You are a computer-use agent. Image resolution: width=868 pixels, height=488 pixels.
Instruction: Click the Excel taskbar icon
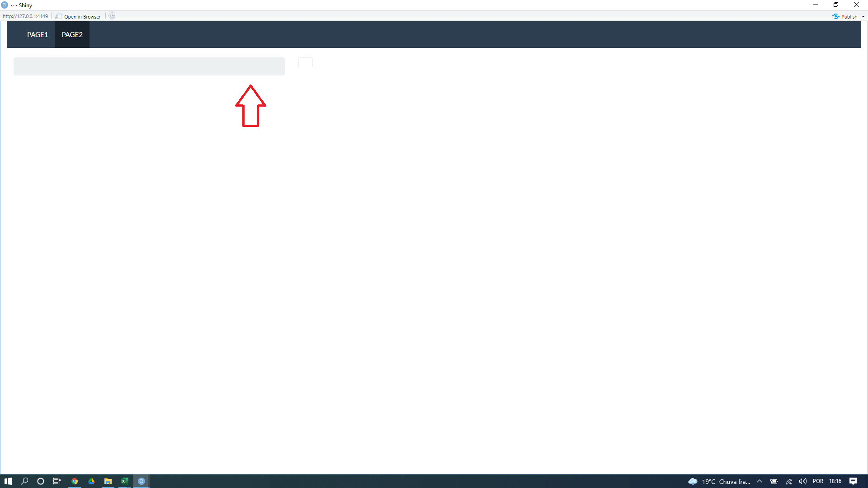point(125,481)
